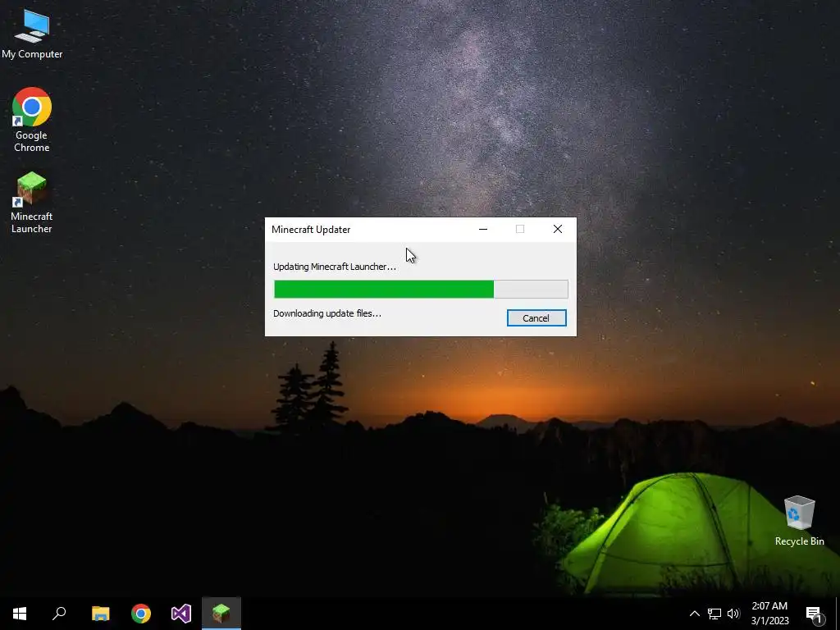The image size is (840, 630).
Task: Select the My Computer desktop icon
Action: 32,34
